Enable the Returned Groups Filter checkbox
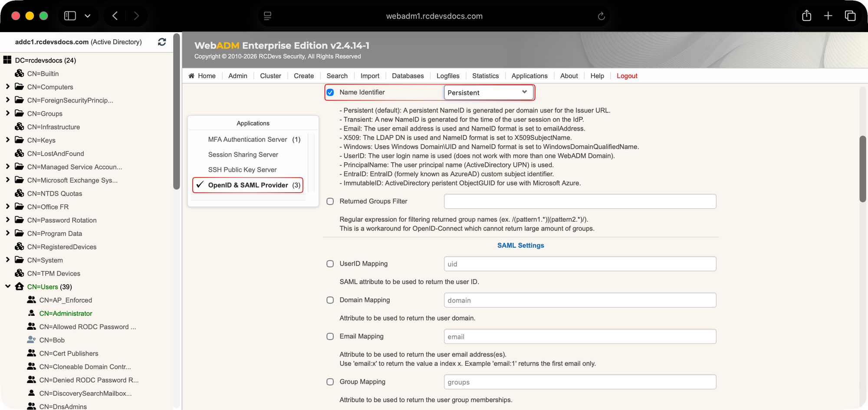The image size is (868, 410). click(x=330, y=201)
